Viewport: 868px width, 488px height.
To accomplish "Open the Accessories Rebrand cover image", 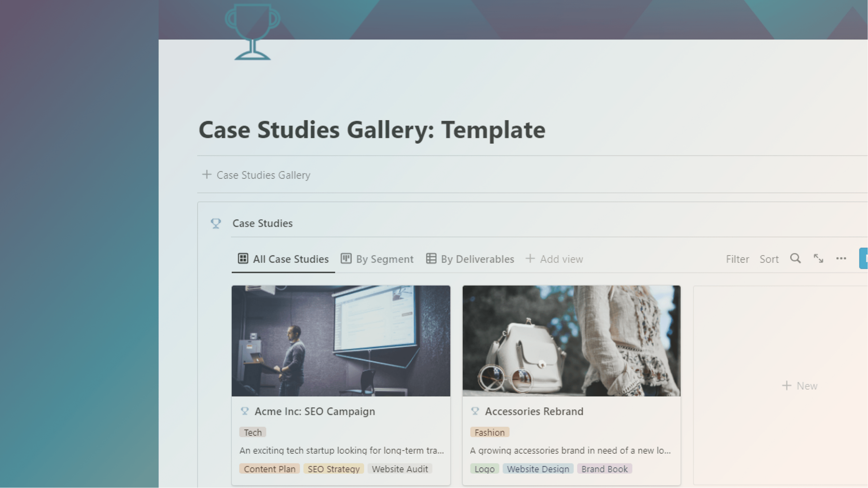I will click(x=571, y=341).
